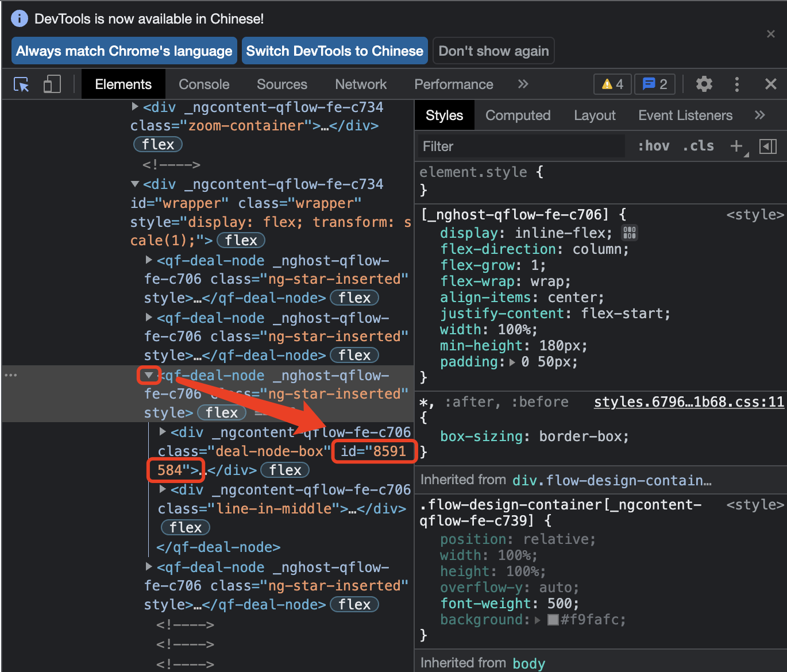The height and width of the screenshot is (672, 787).
Task: Click Switch DevTools to Chinese
Action: pyautogui.click(x=335, y=51)
